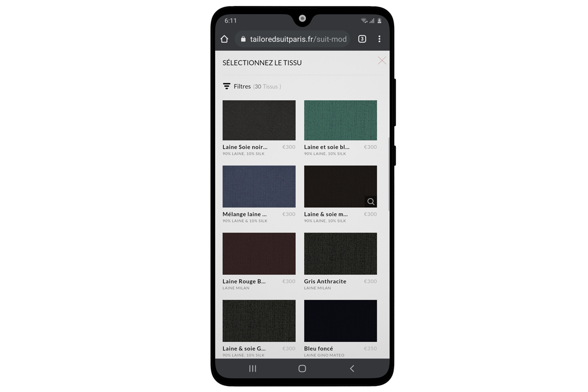Tap the magnifier icon on dark fabric
Screen dimensions: 588x392
tap(371, 201)
